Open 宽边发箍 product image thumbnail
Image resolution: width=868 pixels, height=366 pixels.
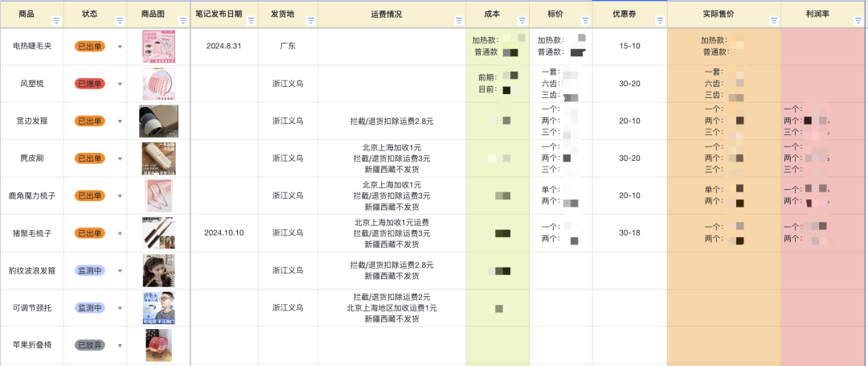[x=158, y=121]
